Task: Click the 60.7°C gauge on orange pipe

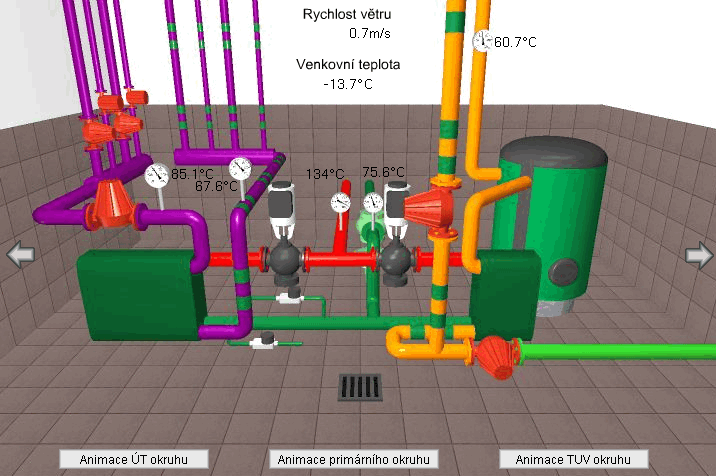Action: coord(481,41)
